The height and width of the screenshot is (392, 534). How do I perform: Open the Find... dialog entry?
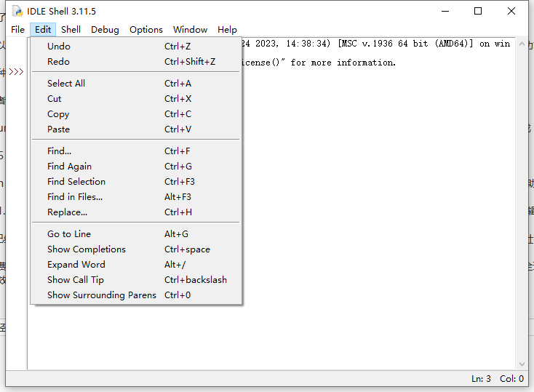coord(136,151)
